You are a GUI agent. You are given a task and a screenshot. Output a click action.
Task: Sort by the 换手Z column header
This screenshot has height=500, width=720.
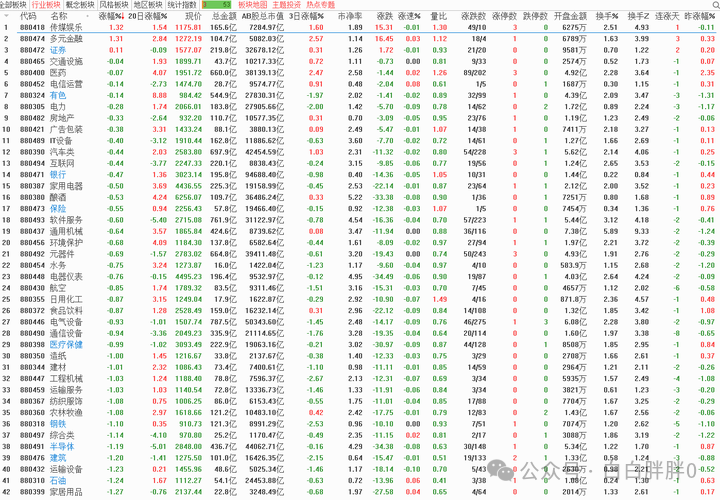(x=639, y=16)
